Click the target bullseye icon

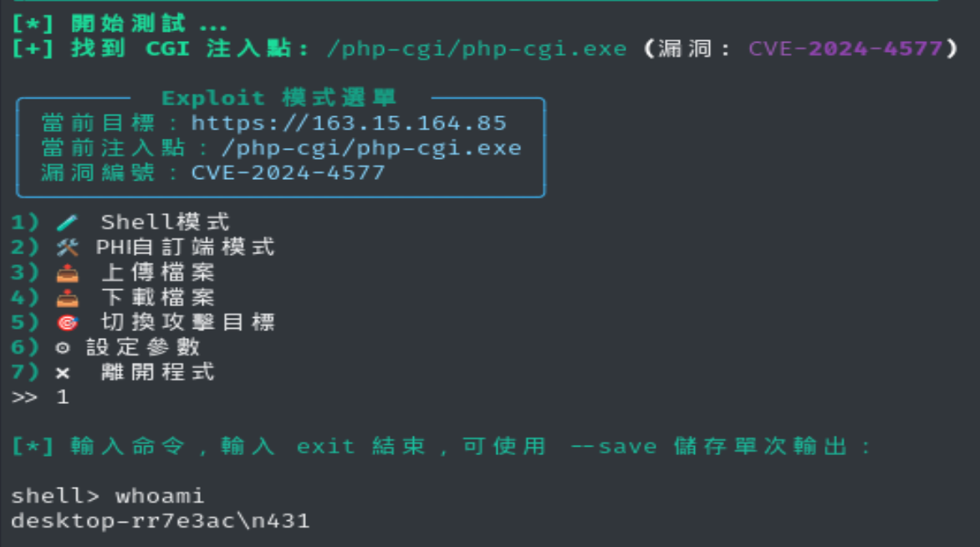[x=68, y=323]
